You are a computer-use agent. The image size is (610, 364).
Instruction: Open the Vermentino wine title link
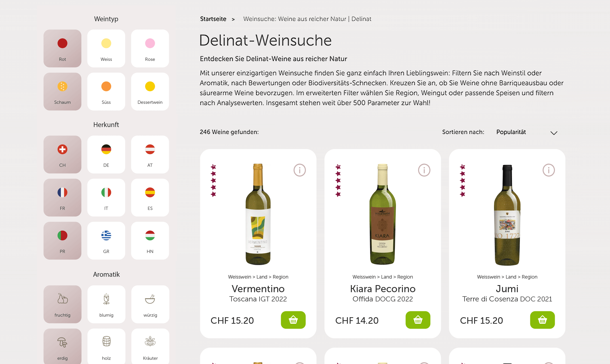point(258,289)
